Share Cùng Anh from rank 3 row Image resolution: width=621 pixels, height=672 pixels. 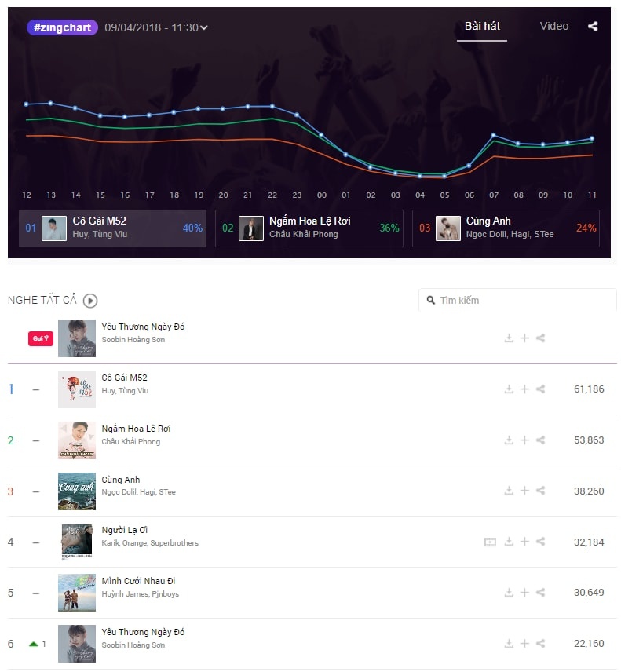pos(540,491)
